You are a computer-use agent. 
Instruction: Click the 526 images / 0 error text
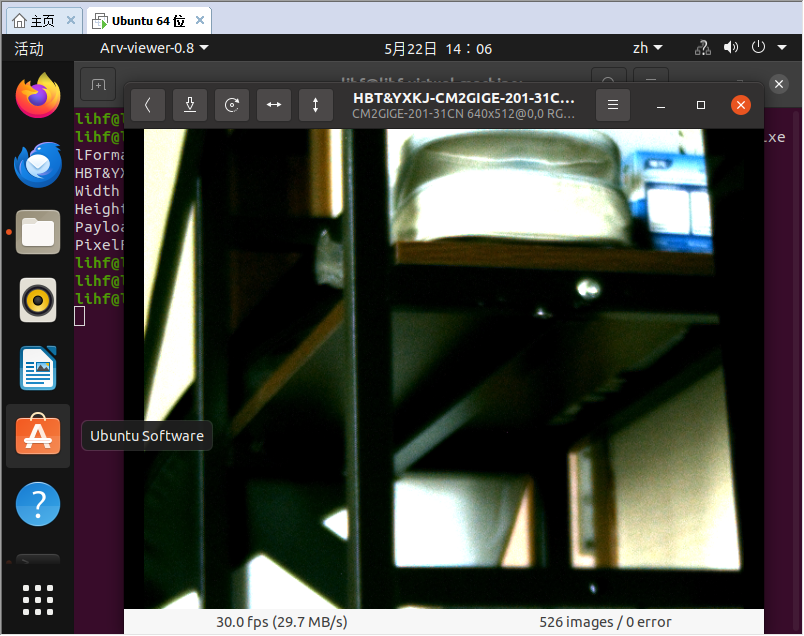tap(605, 622)
